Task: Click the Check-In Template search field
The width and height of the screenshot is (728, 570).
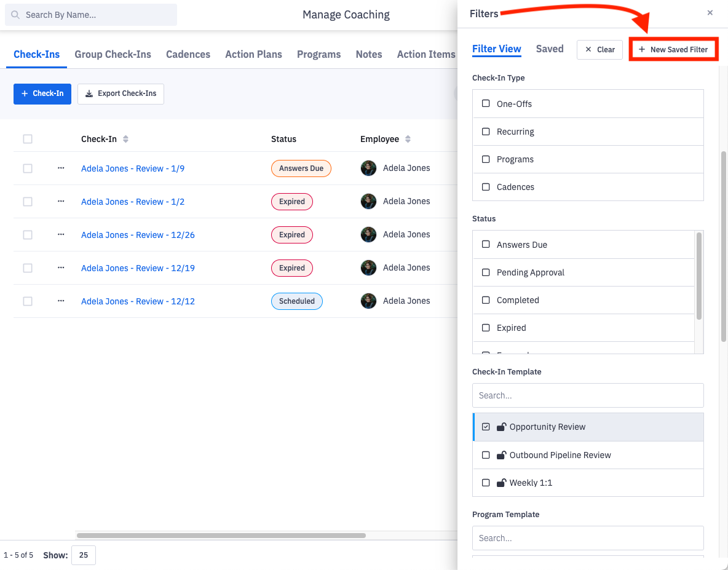Action: 588,395
